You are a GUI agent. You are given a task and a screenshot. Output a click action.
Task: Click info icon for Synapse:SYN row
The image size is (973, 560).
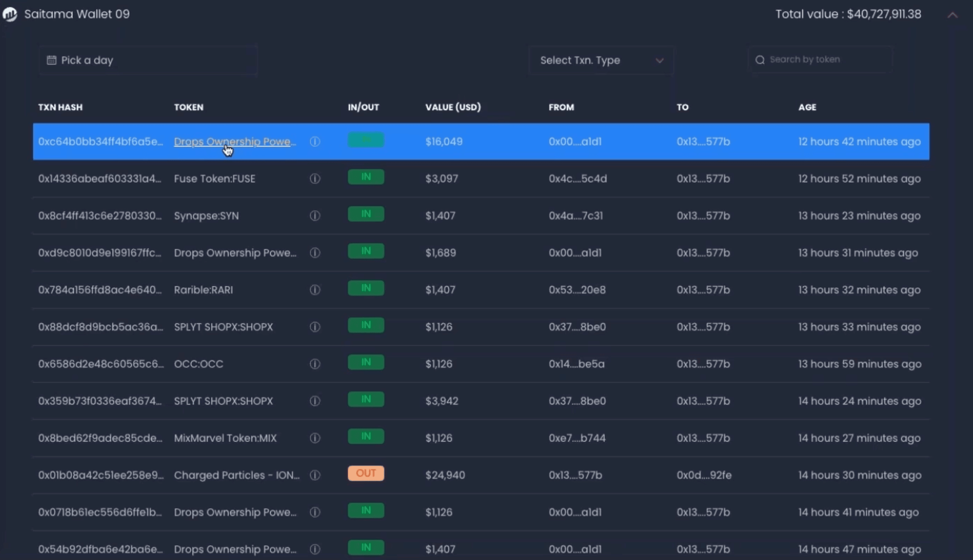click(315, 216)
